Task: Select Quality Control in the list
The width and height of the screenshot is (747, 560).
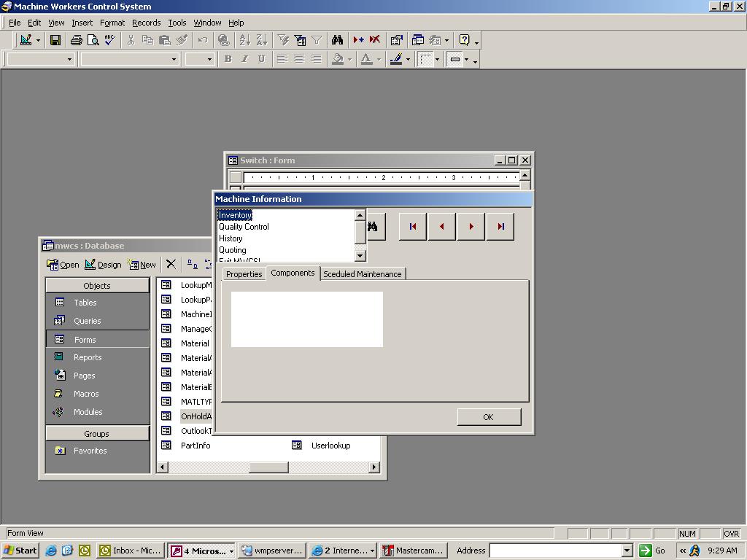Action: (x=244, y=227)
